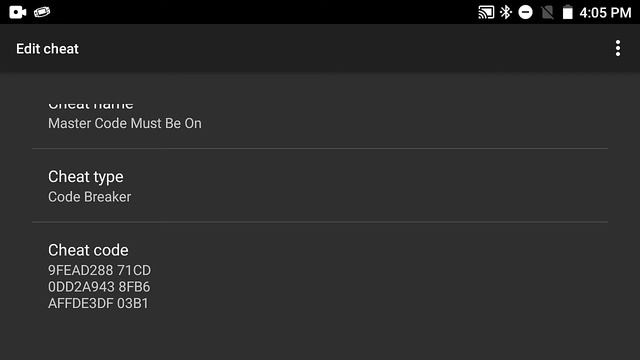Tap the code line AFFDE3DF 03B1
This screenshot has height=360, width=640.
coord(98,303)
